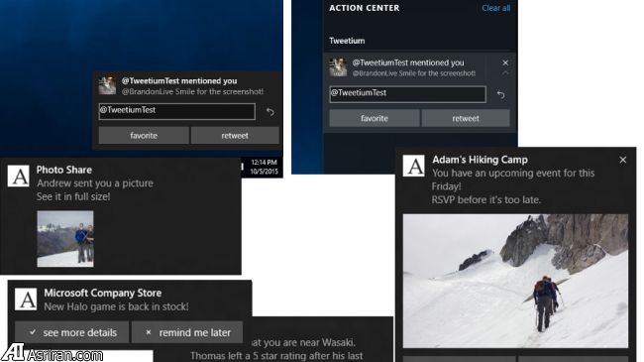Send reply arrow icon in Action Center

coord(500,94)
